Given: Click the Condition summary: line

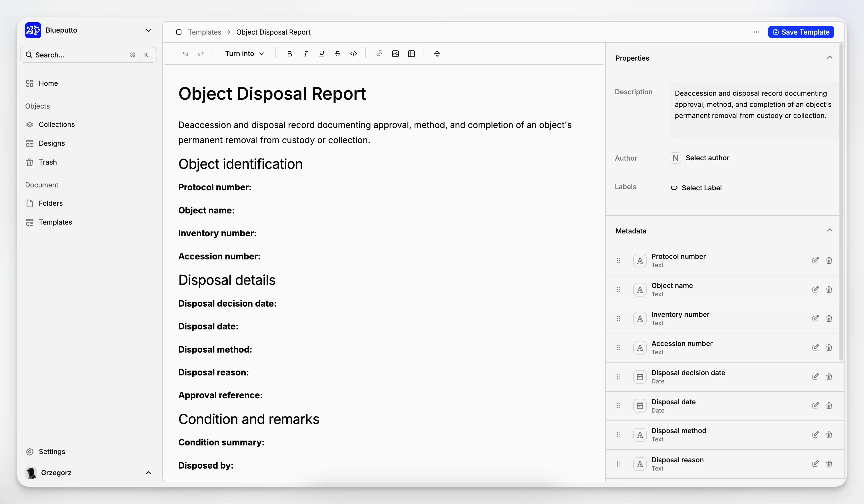Looking at the screenshot, I should [x=221, y=443].
